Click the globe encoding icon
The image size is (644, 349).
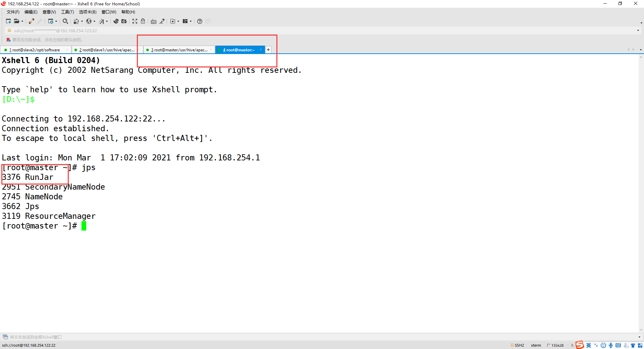[89, 21]
